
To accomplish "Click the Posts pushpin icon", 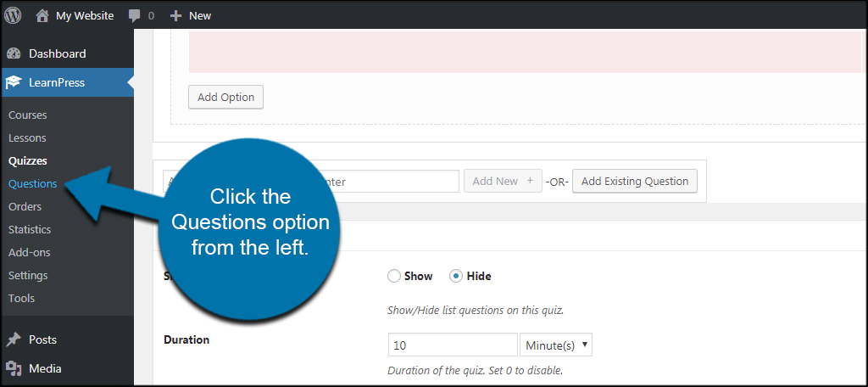I will pos(14,339).
